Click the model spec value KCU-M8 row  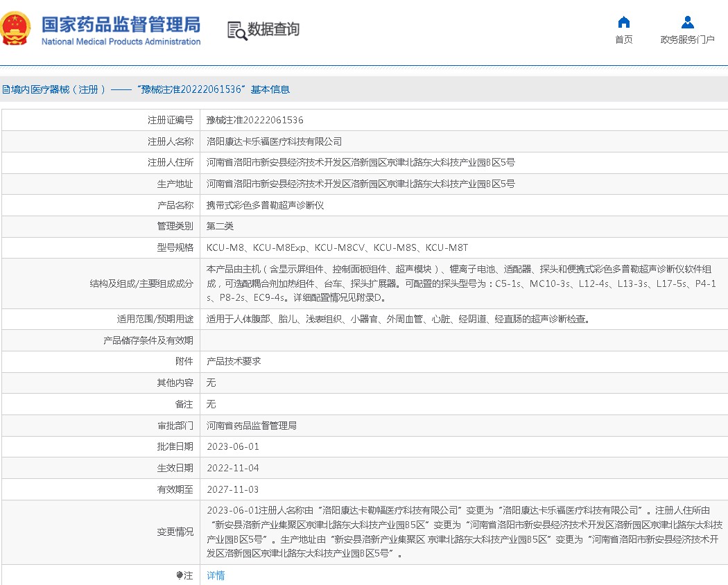[x=337, y=247]
